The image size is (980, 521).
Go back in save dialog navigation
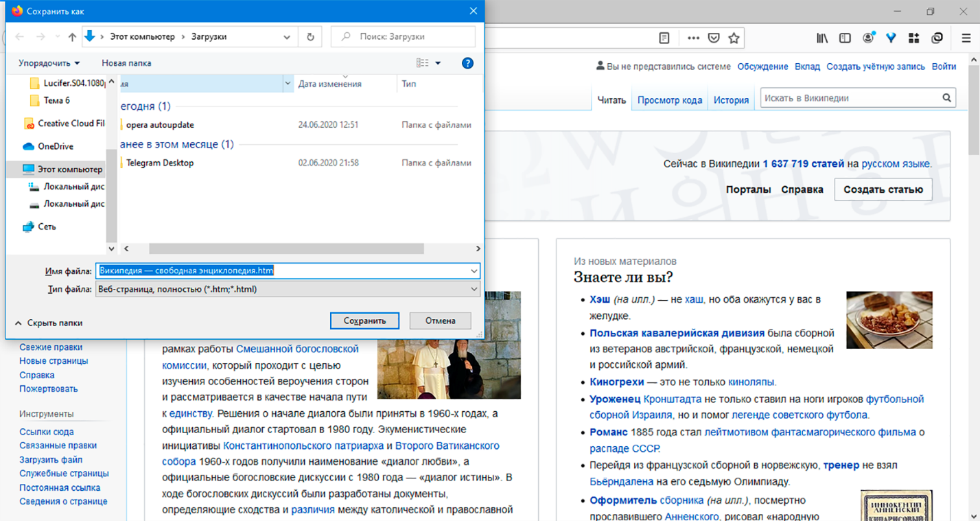point(20,37)
